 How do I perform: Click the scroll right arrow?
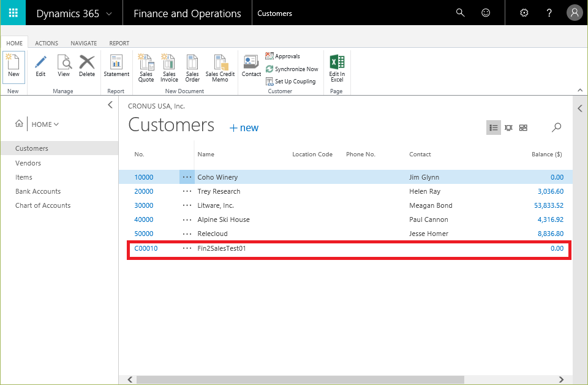click(561, 379)
